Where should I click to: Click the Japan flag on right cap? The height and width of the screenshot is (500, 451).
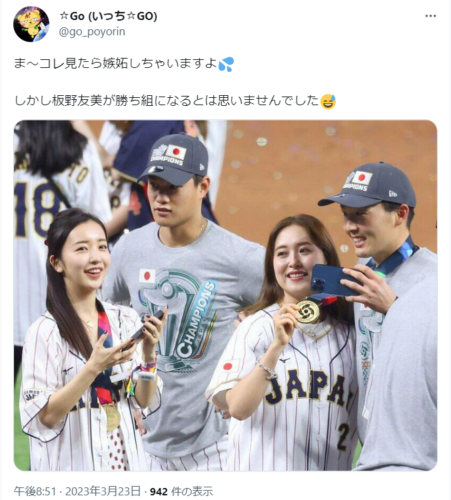click(x=362, y=178)
